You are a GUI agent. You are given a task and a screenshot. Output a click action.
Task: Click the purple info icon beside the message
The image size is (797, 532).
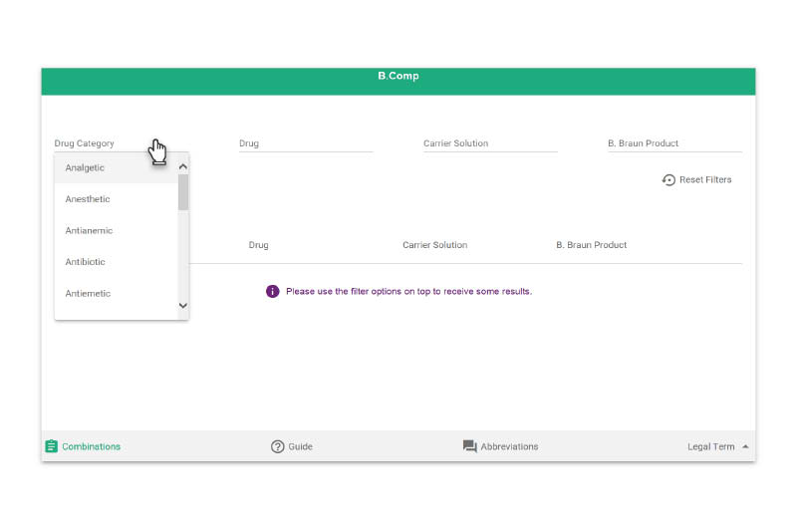(x=272, y=291)
